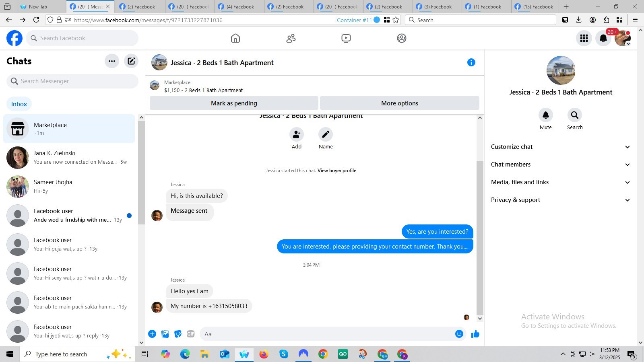Attach a photo using the image icon
The height and width of the screenshot is (362, 644).
[x=165, y=334]
